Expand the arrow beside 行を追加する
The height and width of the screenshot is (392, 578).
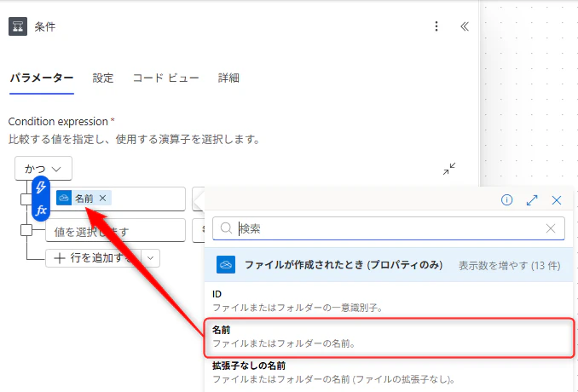[150, 258]
